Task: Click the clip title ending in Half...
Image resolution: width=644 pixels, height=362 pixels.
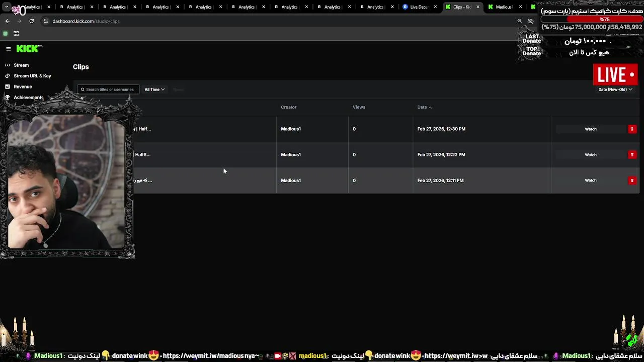Action: 143,129
